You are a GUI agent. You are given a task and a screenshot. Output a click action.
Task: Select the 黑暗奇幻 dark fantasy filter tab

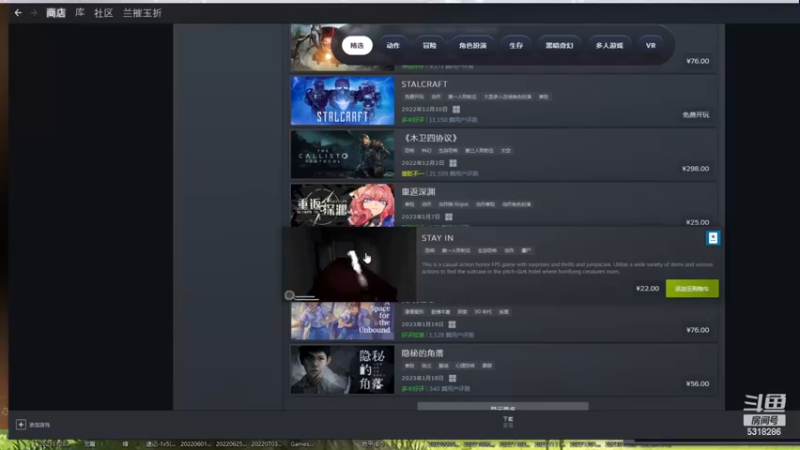point(559,45)
